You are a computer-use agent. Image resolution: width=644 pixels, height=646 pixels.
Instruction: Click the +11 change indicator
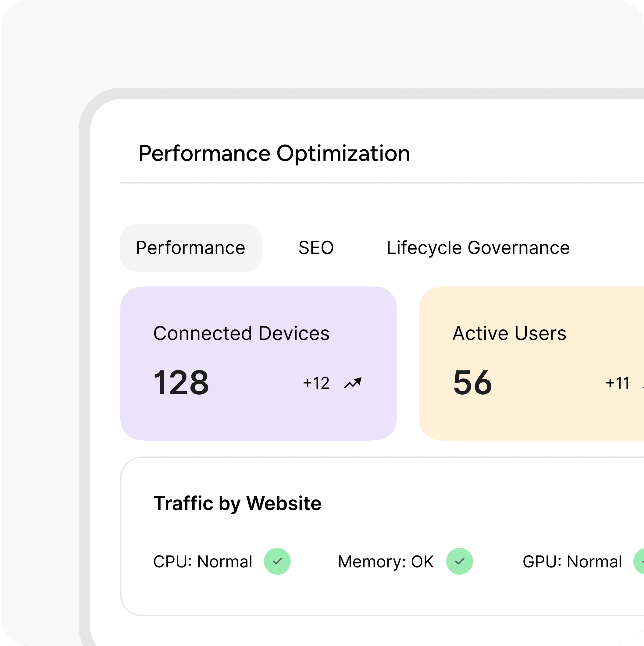click(x=617, y=383)
